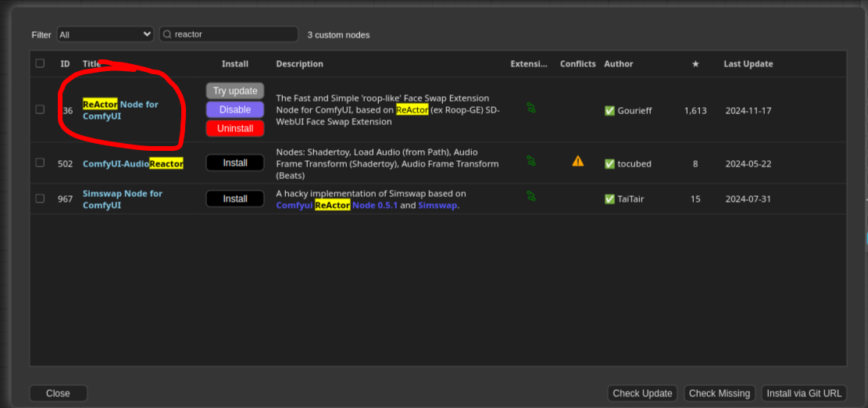Sort by the star column header
This screenshot has width=868, height=408.
click(695, 64)
